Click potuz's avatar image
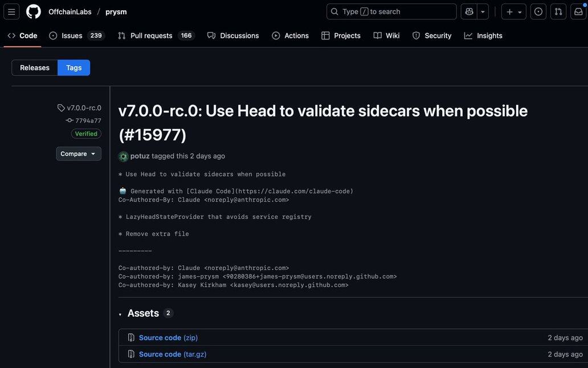 click(123, 156)
